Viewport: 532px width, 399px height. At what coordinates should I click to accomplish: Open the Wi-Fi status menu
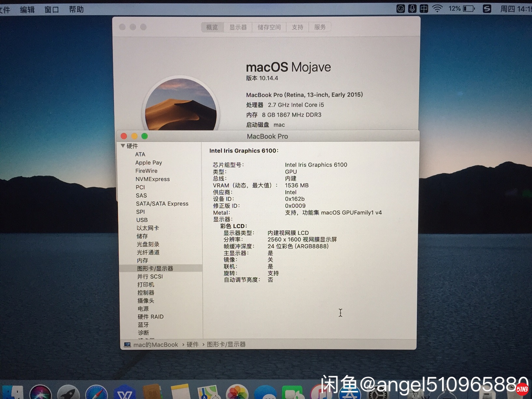point(437,9)
